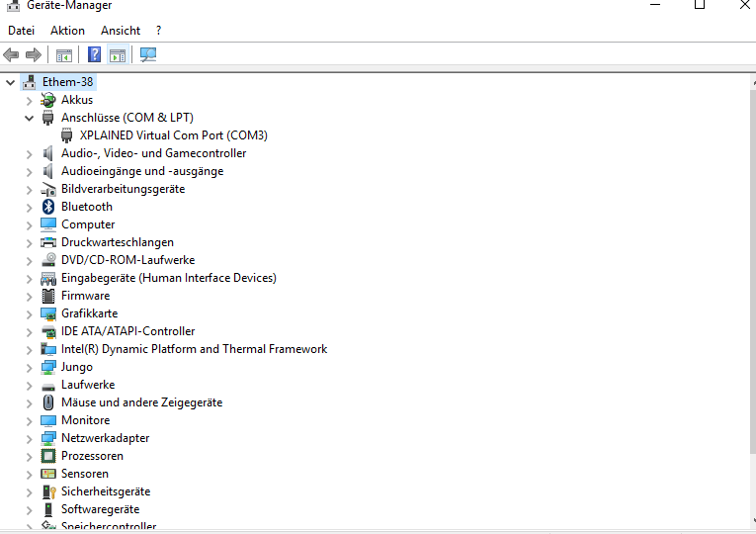Collapse the Anschlüsse (COM & LPT) category

(x=29, y=118)
